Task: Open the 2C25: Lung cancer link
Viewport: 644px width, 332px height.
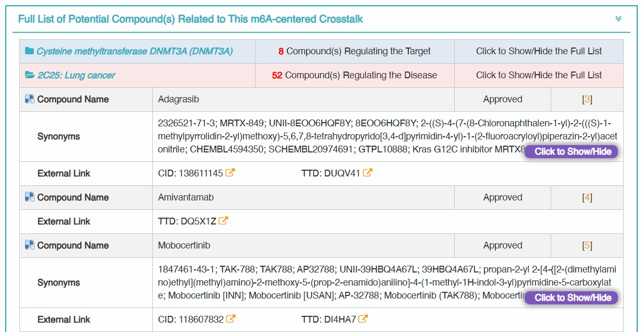Action: [x=76, y=75]
